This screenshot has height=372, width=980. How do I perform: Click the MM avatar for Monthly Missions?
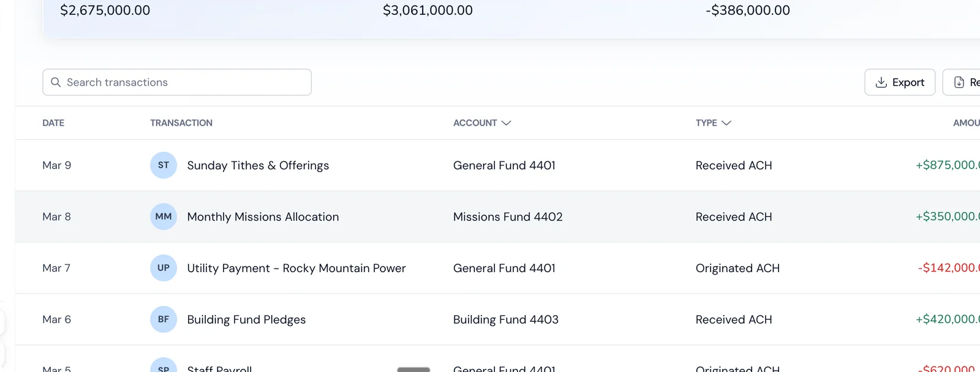click(x=164, y=216)
